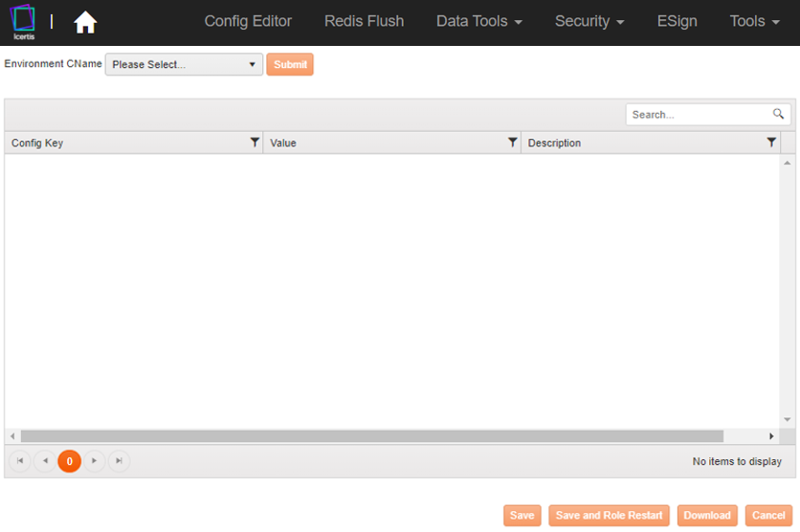This screenshot has height=532, width=800.
Task: Go to the Home page icon
Action: (85, 22)
